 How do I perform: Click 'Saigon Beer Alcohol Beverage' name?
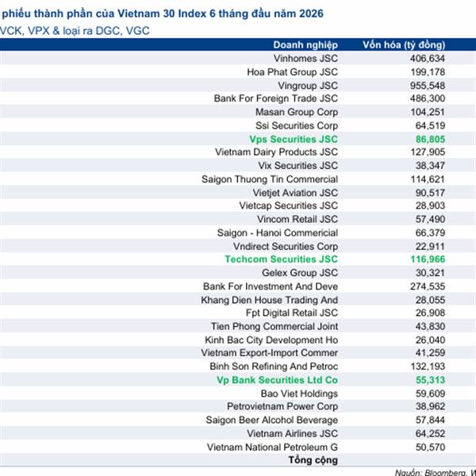tap(271, 420)
